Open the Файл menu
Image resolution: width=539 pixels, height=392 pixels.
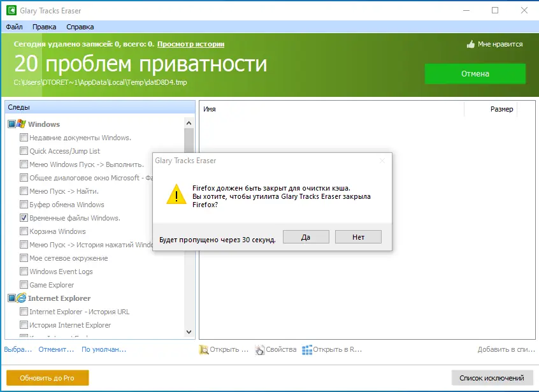click(14, 27)
